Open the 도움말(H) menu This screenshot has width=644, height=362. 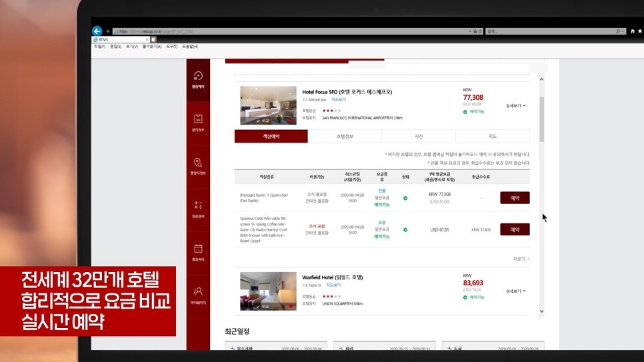(190, 47)
